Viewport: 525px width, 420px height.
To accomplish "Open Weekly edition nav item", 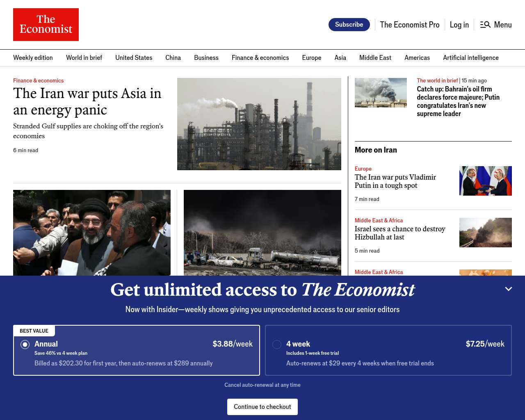I will (x=33, y=58).
